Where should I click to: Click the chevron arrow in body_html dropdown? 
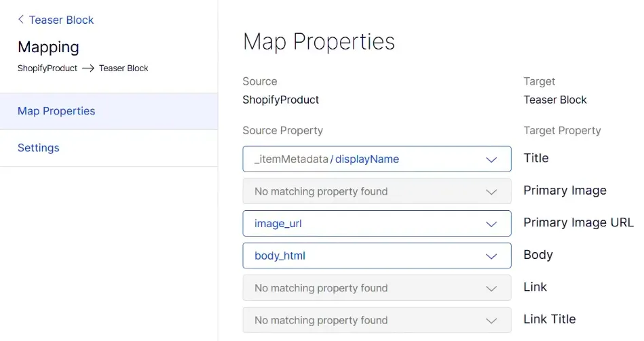pos(491,256)
